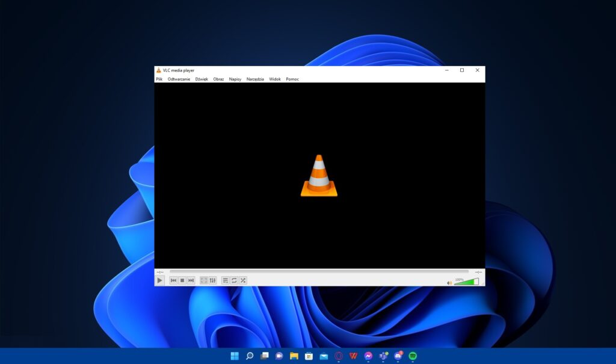The height and width of the screenshot is (364, 616).
Task: Click the VLC media player title text
Action: pos(178,70)
